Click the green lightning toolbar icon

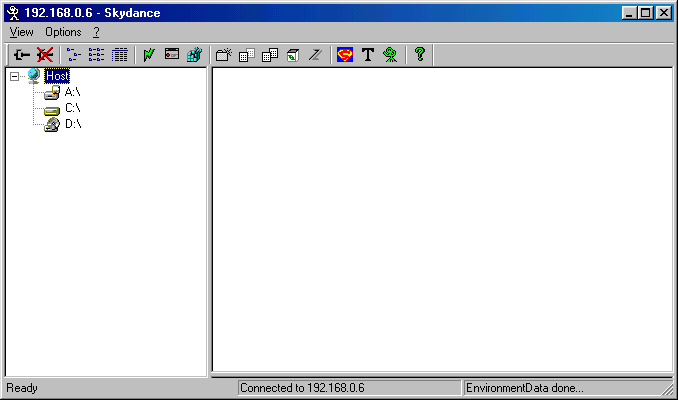(x=149, y=55)
